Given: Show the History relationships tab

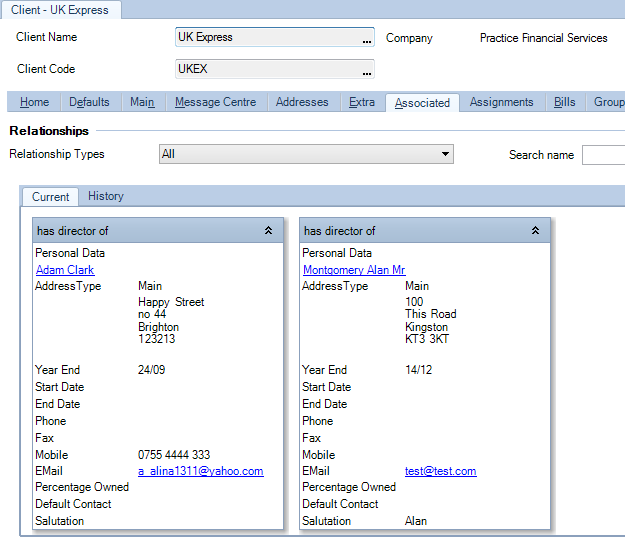Looking at the screenshot, I should [x=106, y=196].
